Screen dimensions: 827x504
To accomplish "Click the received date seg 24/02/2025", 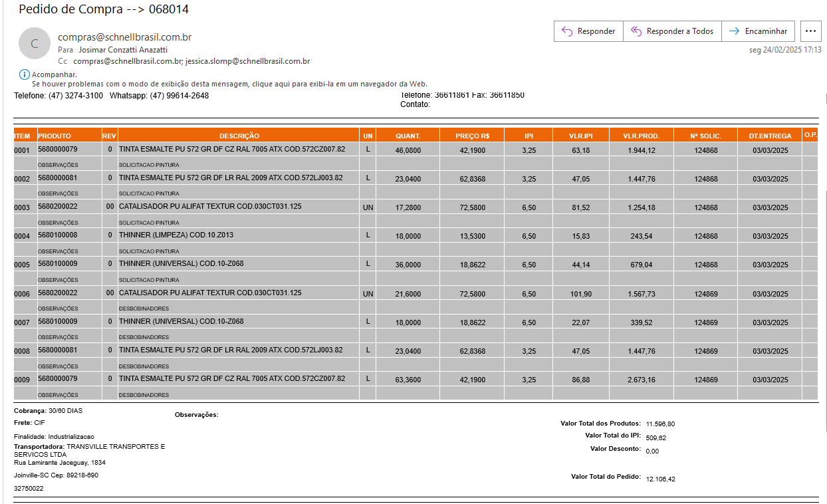I will [784, 50].
